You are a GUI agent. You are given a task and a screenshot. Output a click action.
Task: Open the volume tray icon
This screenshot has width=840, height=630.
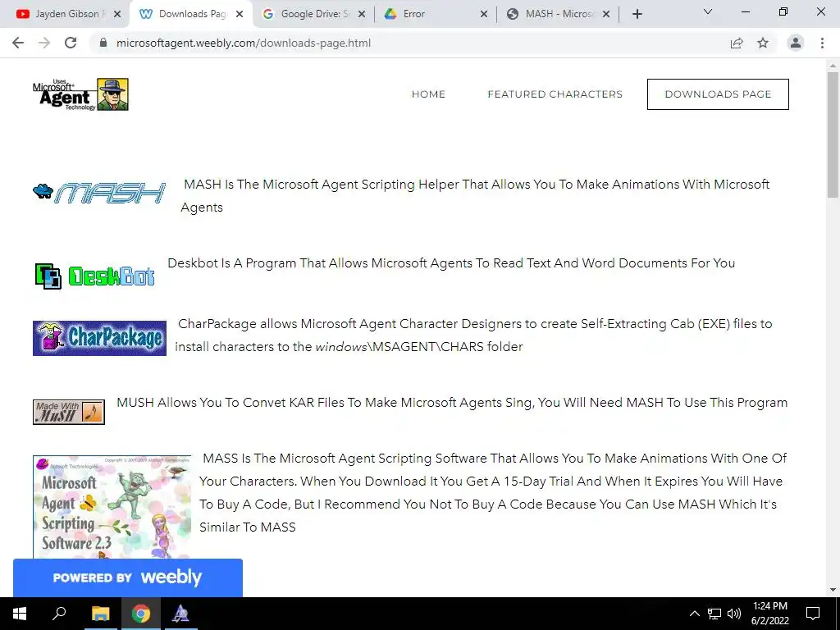tap(734, 614)
